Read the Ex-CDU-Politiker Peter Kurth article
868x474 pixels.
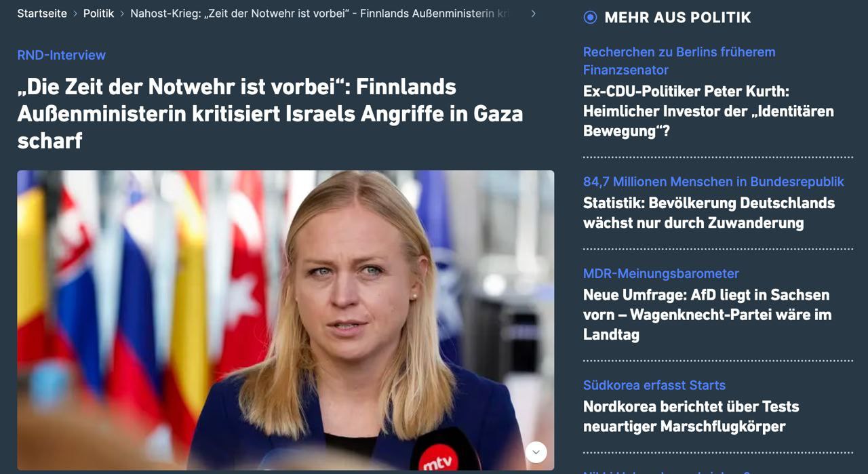click(x=709, y=111)
